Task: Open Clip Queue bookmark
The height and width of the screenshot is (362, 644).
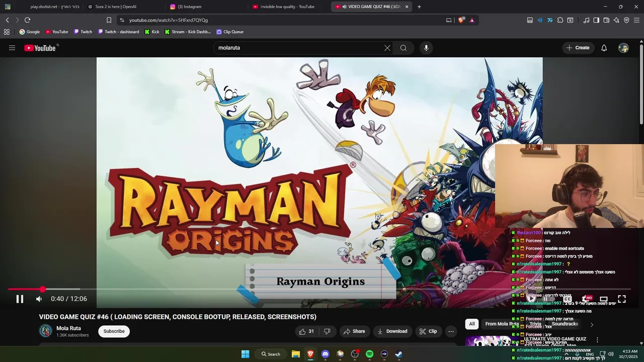Action: tap(230, 32)
